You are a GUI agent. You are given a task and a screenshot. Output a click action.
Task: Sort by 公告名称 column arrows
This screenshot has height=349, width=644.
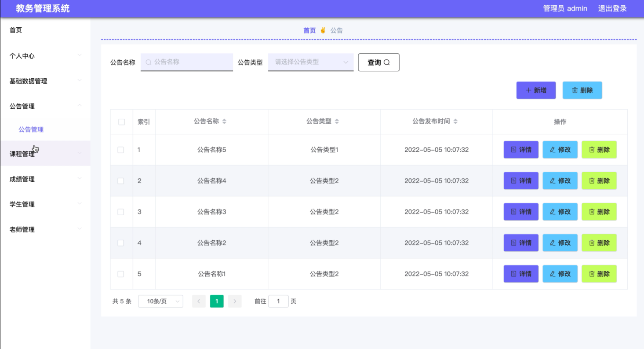pyautogui.click(x=225, y=121)
